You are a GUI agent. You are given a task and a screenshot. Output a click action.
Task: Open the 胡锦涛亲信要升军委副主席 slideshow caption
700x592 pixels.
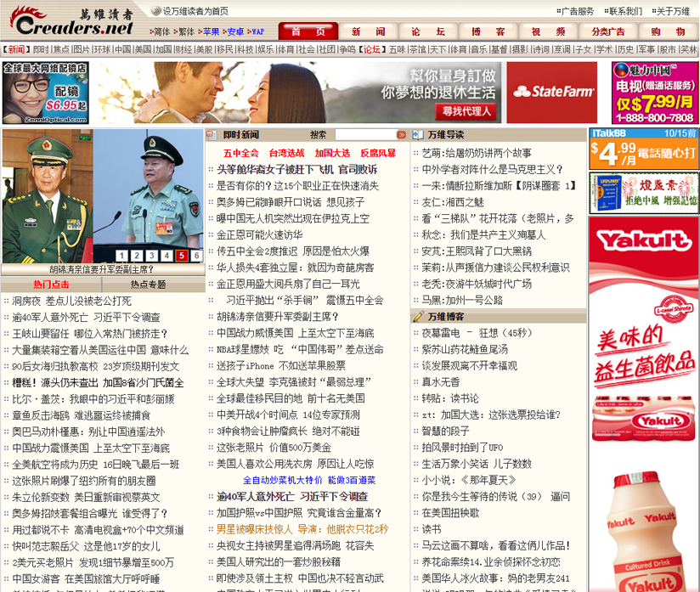[101, 269]
